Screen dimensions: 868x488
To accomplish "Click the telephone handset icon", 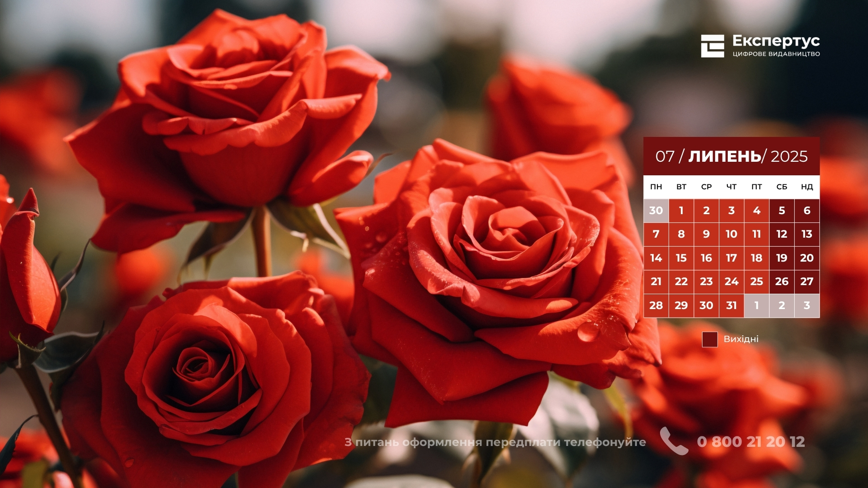I will pos(674,441).
